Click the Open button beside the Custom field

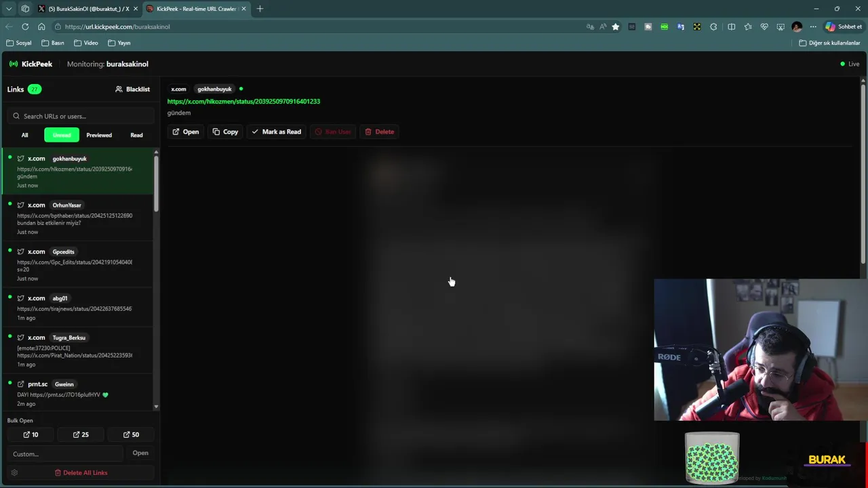(140, 453)
